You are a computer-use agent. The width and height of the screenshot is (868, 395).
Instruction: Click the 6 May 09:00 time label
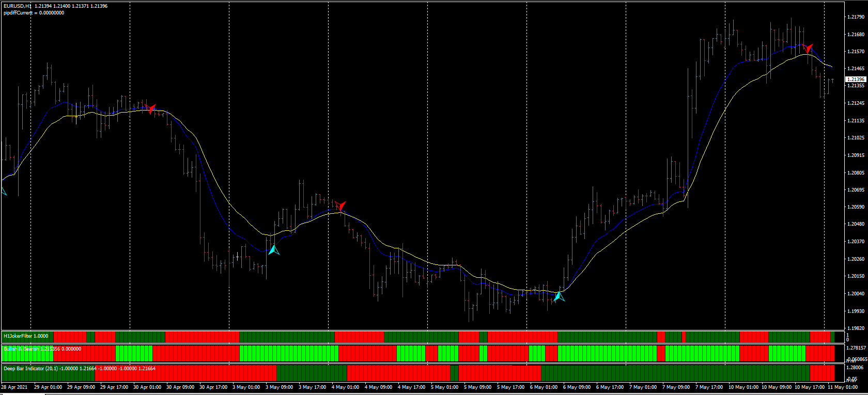(577, 387)
